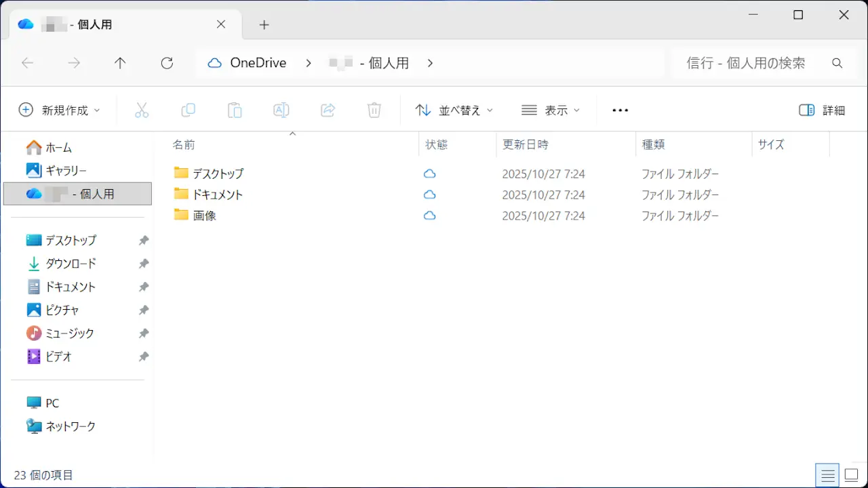Click the Cut scissors icon in toolbar
This screenshot has height=488, width=868.
[142, 110]
